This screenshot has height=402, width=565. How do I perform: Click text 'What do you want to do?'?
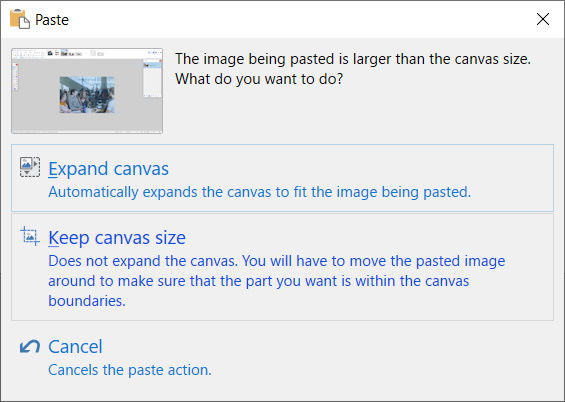pos(259,79)
